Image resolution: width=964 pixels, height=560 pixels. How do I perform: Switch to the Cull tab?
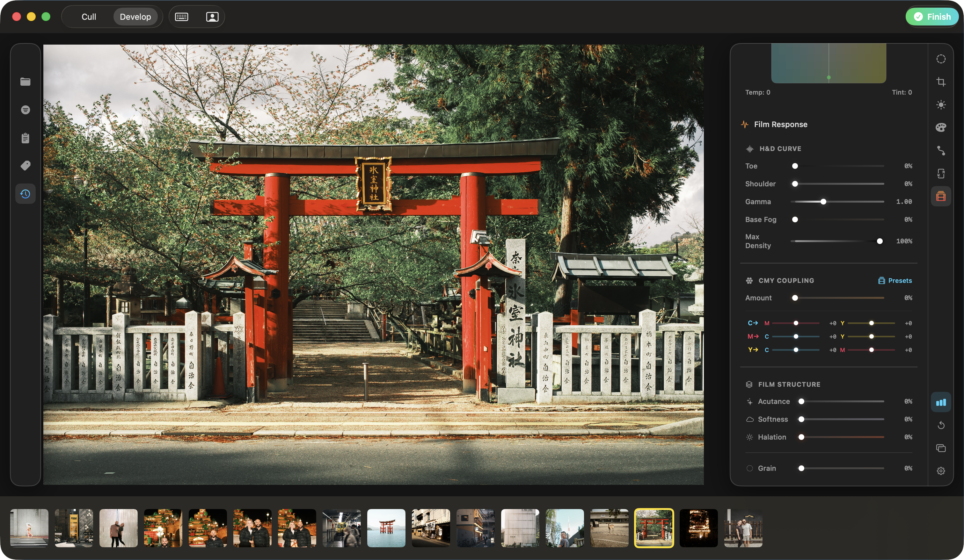click(88, 17)
